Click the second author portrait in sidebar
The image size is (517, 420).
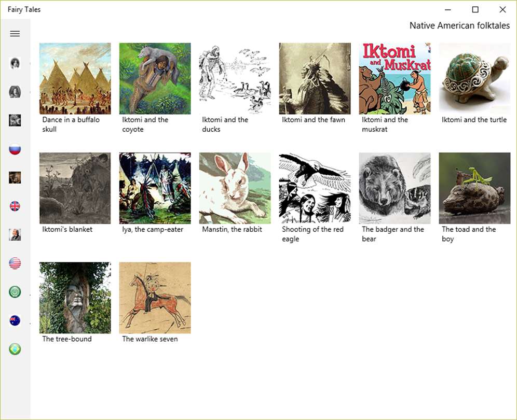(x=15, y=92)
